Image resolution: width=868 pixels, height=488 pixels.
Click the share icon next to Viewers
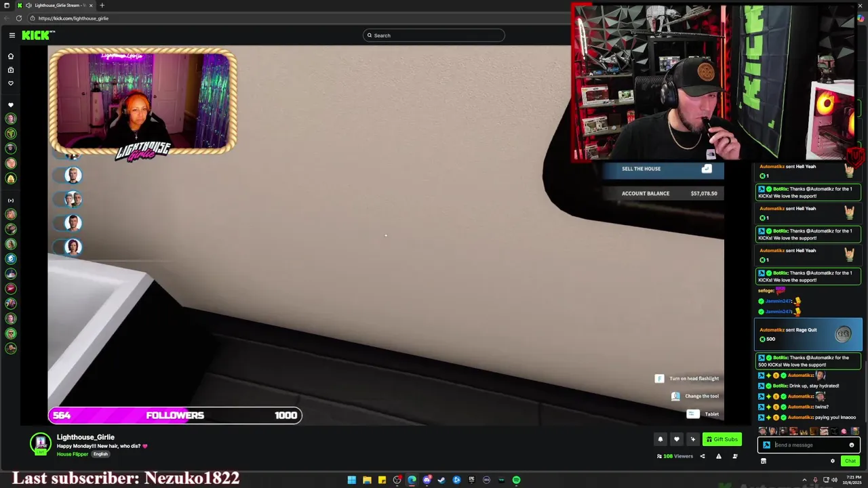click(703, 456)
